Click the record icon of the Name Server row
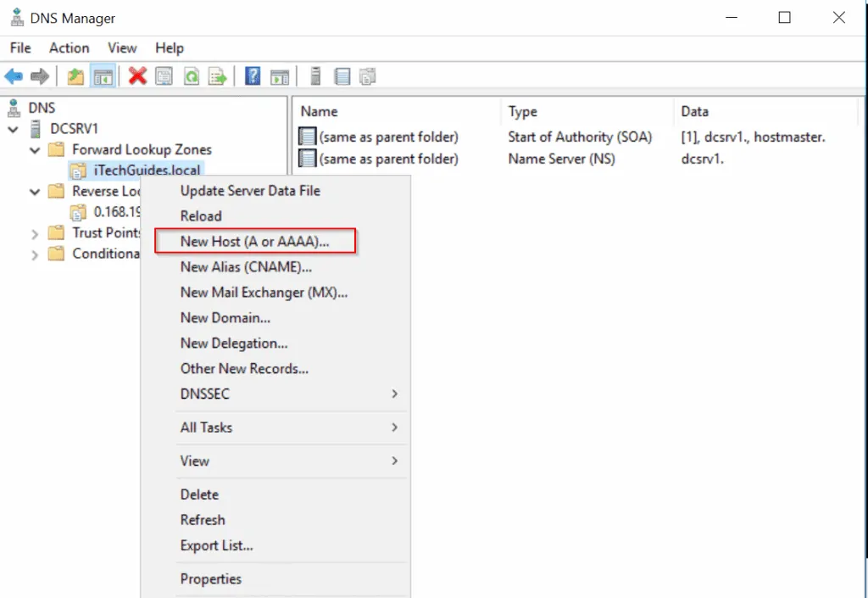Image resolution: width=868 pixels, height=598 pixels. tap(307, 159)
